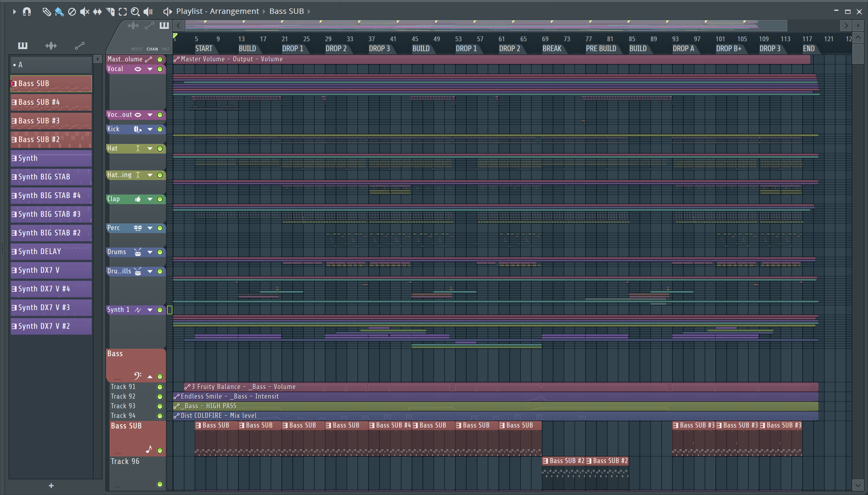Click the bass clef icon on the Bass group
The width and height of the screenshot is (868, 495).
tap(137, 376)
